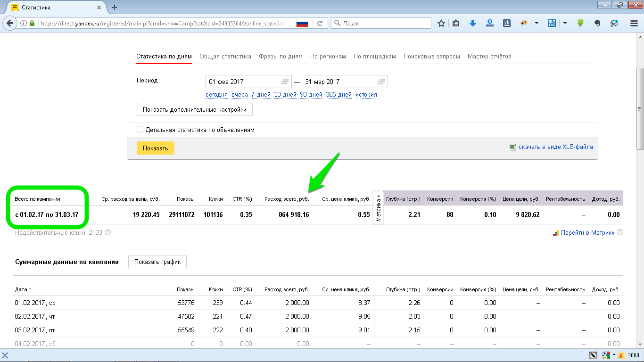
Task: Bookmark this page with the star icon
Action: [x=441, y=23]
